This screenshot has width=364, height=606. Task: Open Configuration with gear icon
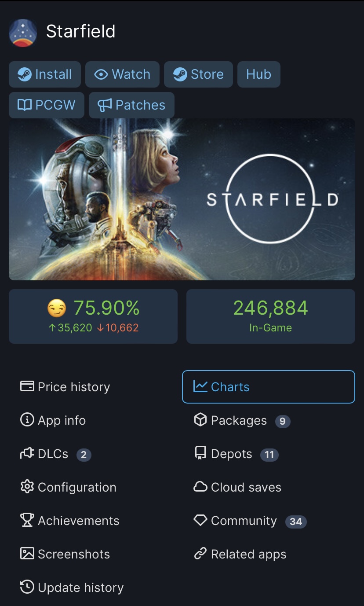point(69,487)
